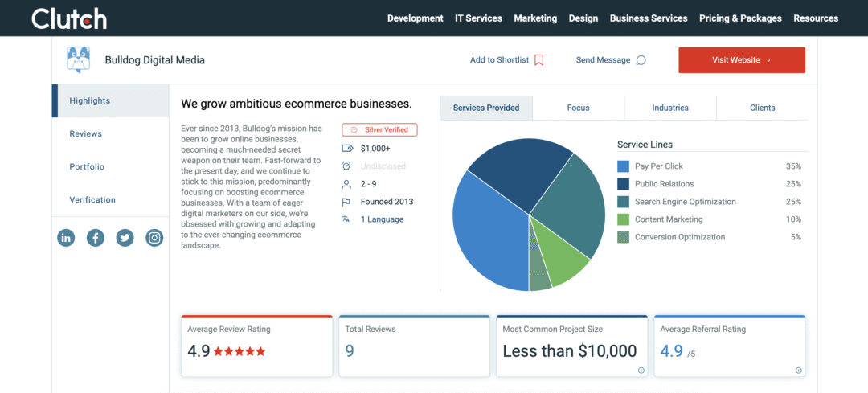Viewport: 868px width, 393px height.
Task: Click the Visit Website button
Action: pos(742,59)
